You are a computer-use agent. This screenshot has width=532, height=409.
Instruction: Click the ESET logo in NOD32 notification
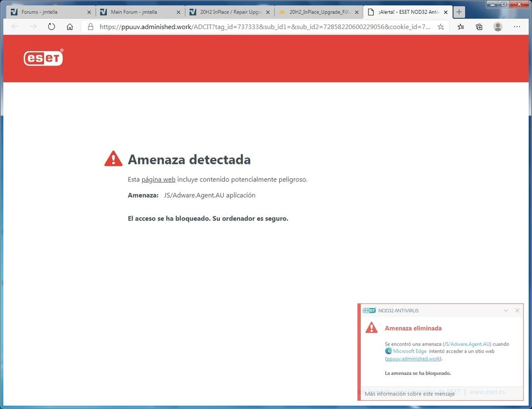[x=369, y=310]
